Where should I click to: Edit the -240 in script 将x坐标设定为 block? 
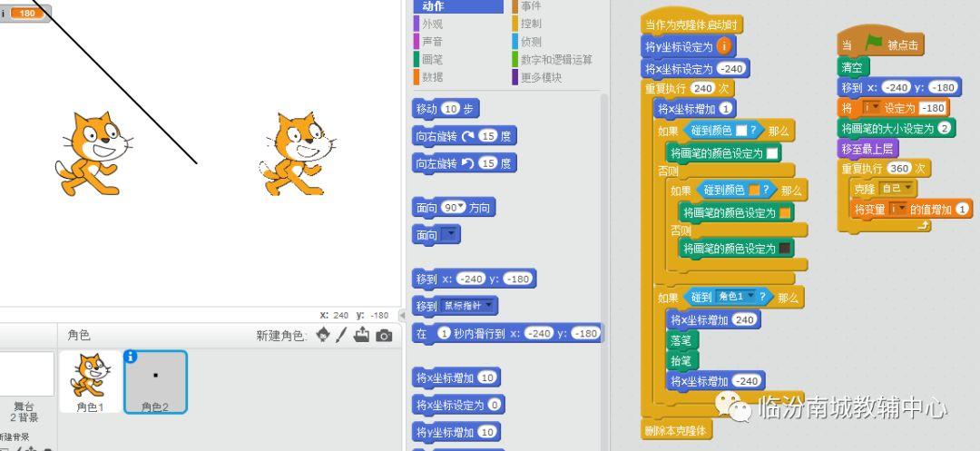pyautogui.click(x=730, y=69)
